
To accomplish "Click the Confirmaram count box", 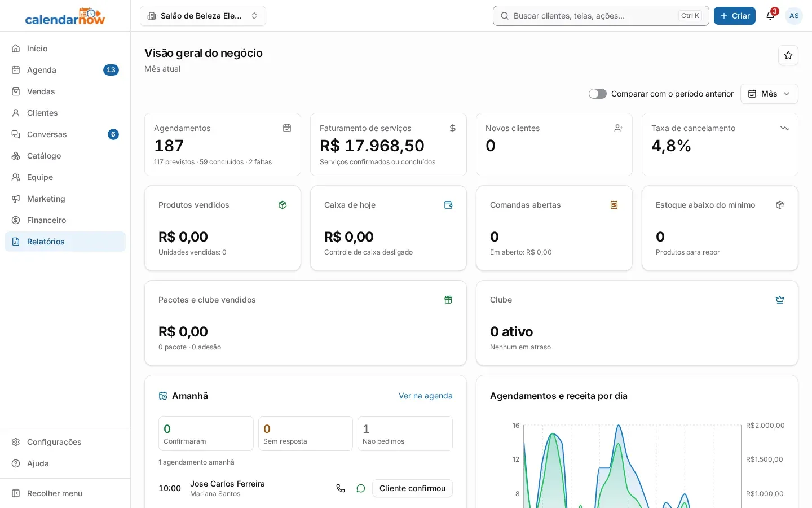I will (x=206, y=433).
